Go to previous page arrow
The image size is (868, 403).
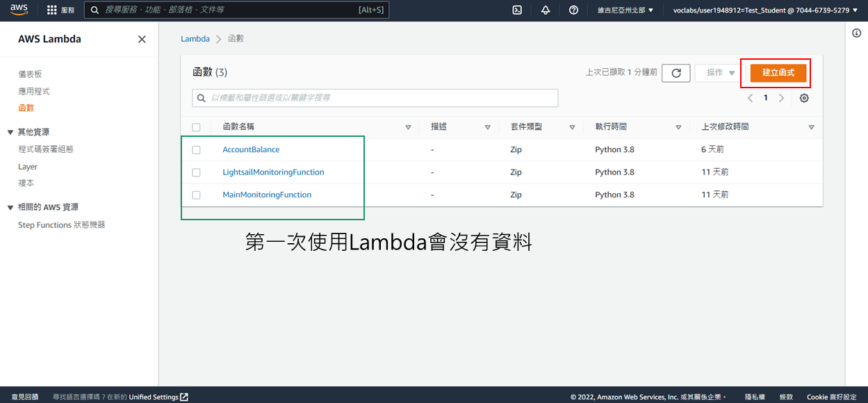pyautogui.click(x=751, y=98)
